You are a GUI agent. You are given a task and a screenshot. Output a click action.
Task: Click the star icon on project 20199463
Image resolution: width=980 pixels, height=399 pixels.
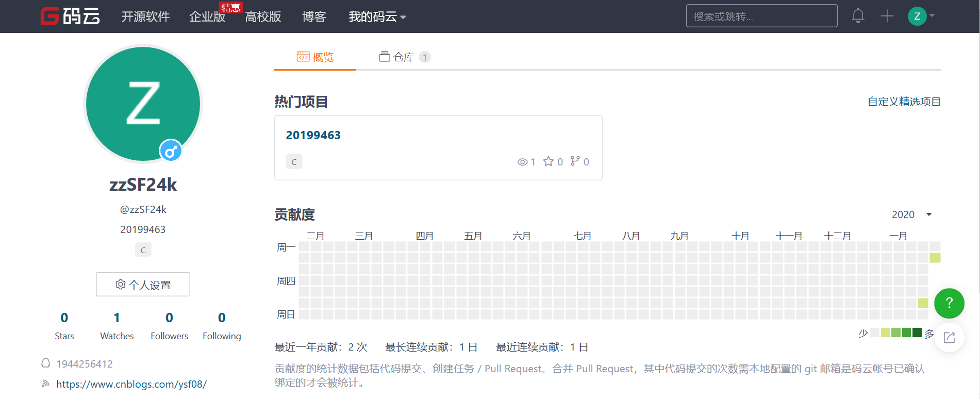(549, 161)
